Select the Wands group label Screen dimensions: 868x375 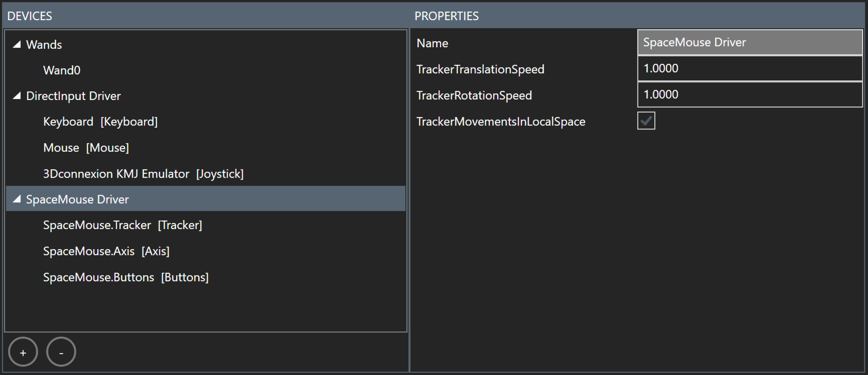click(x=44, y=45)
